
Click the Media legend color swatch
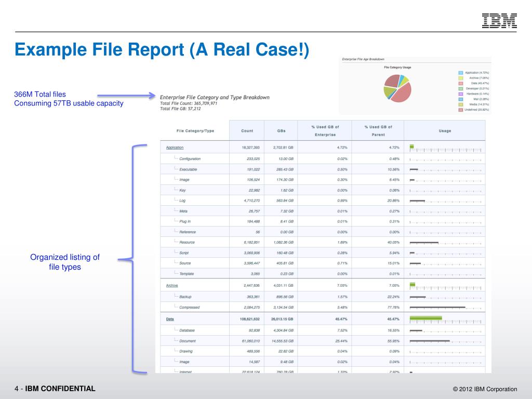(x=461, y=104)
